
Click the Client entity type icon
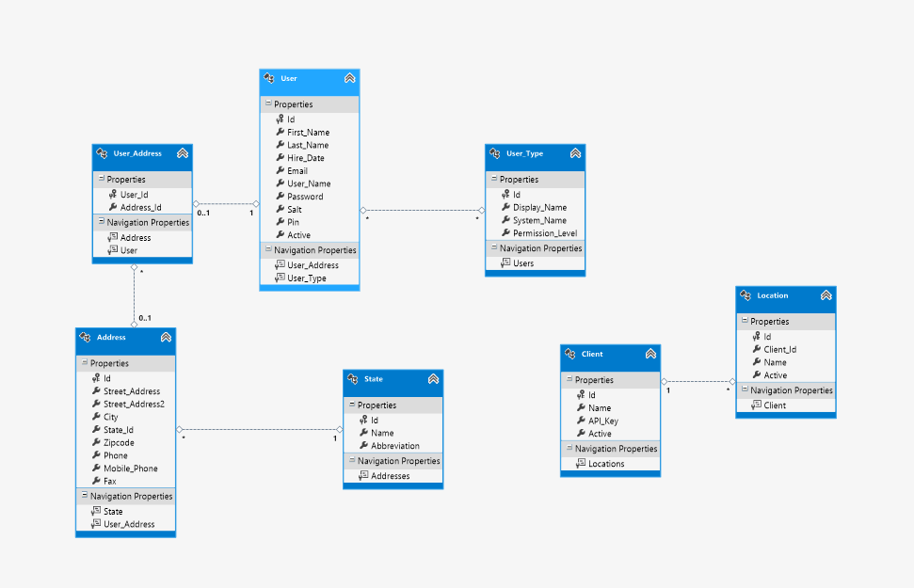pyautogui.click(x=570, y=354)
